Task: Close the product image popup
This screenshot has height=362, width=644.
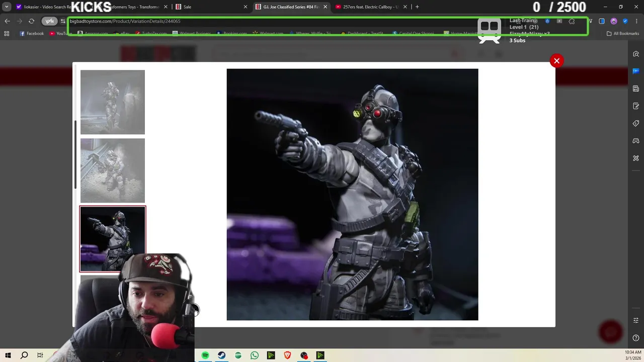Action: pyautogui.click(x=556, y=61)
